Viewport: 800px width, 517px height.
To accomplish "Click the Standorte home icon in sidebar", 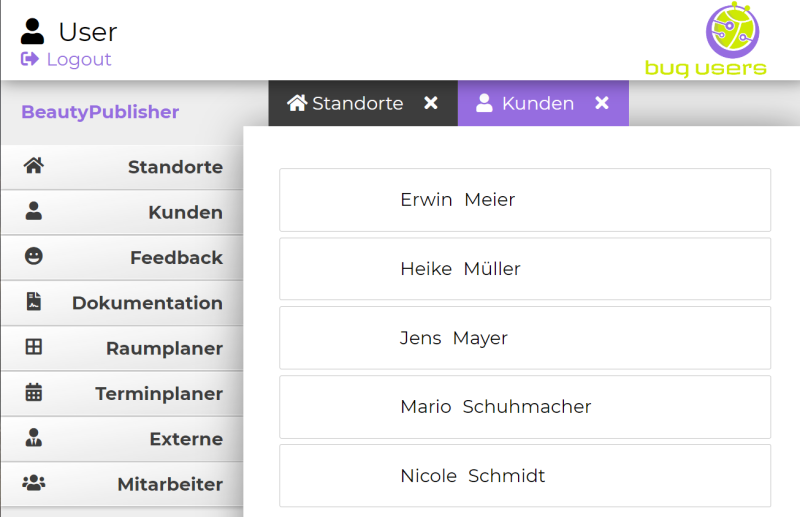I will point(34,166).
